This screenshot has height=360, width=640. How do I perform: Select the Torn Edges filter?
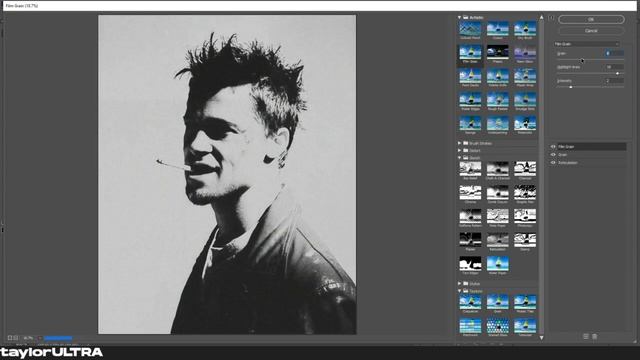(470, 265)
